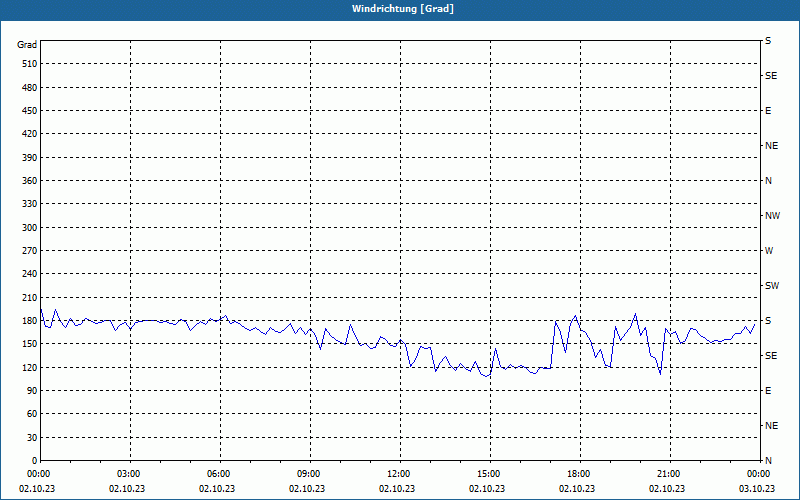The height and width of the screenshot is (500, 800).
Task: Select the 12:00 time label
Action: pos(400,474)
